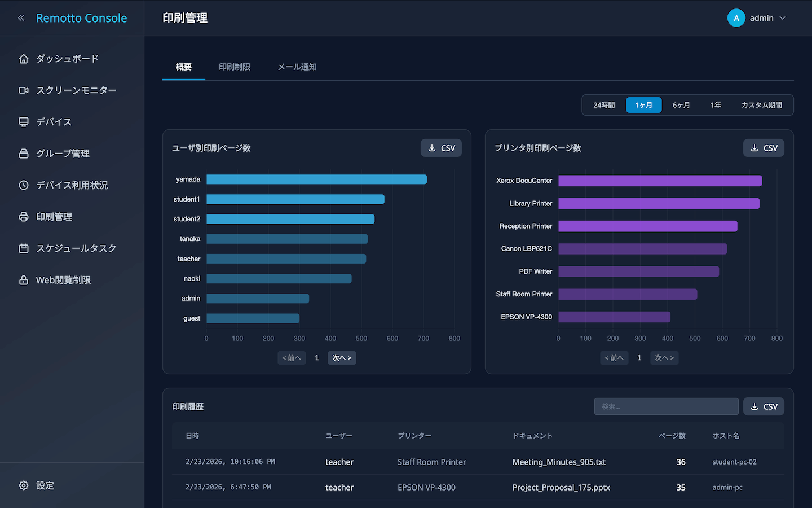Screen dimensions: 812x508
Task: Collapse the sidebar with the double-chevron icon
Action: [21, 18]
